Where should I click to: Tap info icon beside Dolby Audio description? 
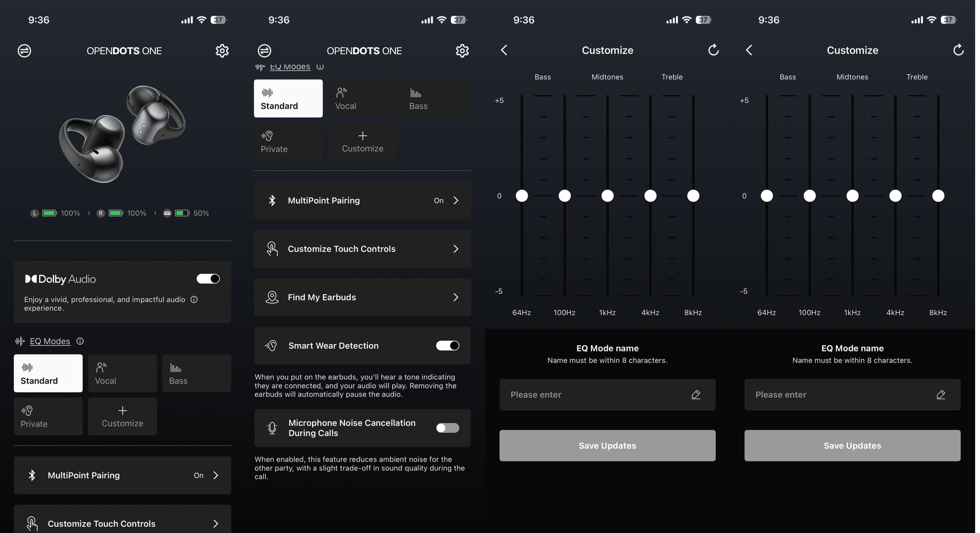click(194, 300)
